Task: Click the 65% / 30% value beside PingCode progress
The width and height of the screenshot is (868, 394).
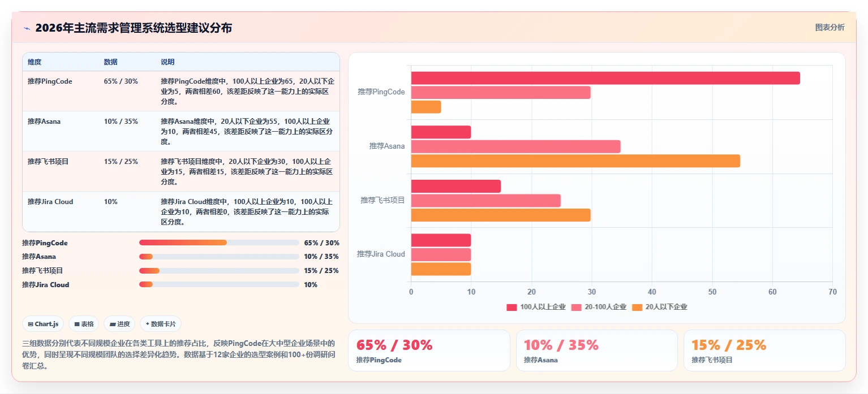Action: (321, 243)
